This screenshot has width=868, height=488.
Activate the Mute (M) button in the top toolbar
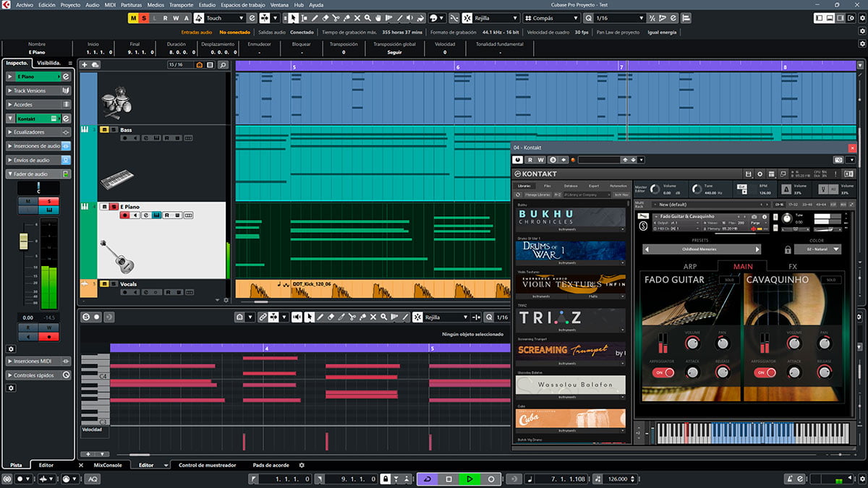click(x=134, y=18)
